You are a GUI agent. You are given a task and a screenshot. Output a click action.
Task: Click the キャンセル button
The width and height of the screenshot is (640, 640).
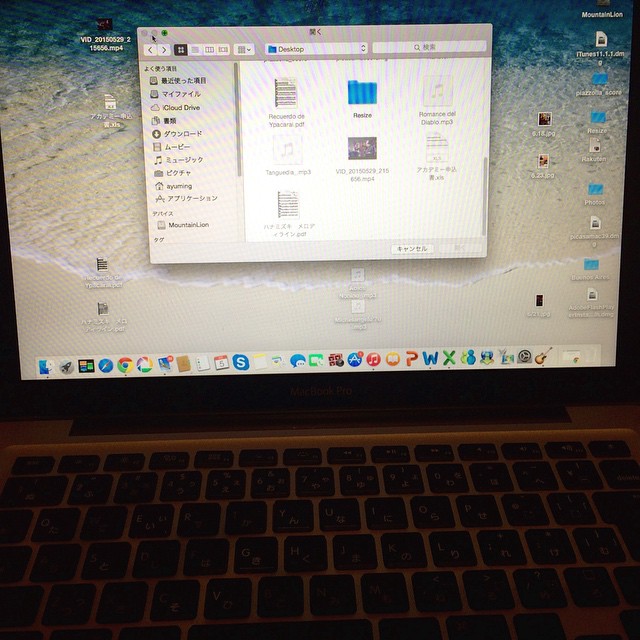point(412,249)
